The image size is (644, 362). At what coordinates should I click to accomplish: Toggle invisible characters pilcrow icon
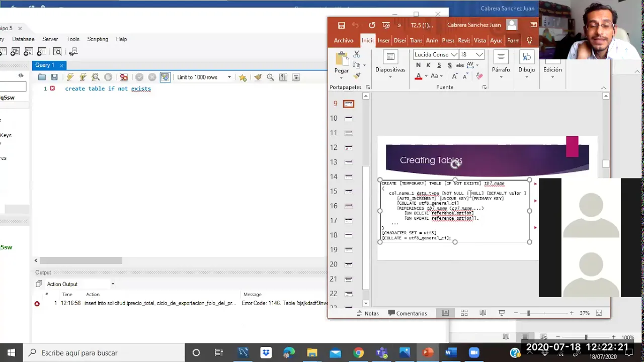point(283,77)
